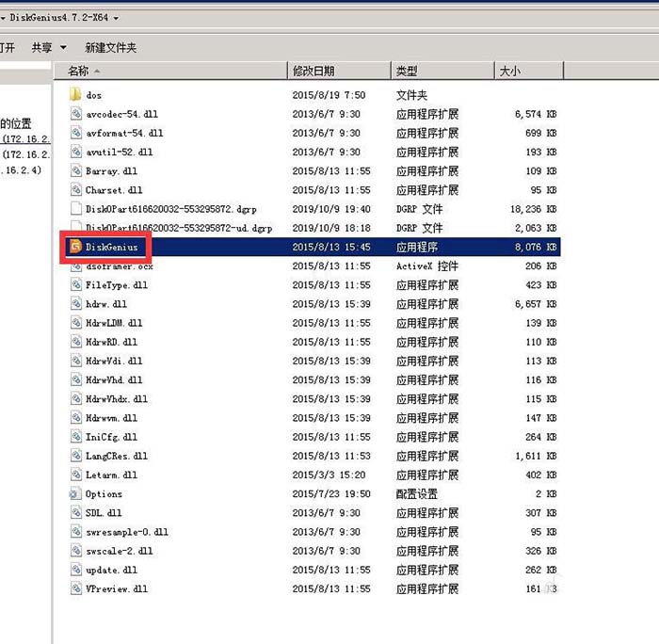
Task: Open the 共享 dropdown arrow in toolbar
Action: (x=63, y=47)
